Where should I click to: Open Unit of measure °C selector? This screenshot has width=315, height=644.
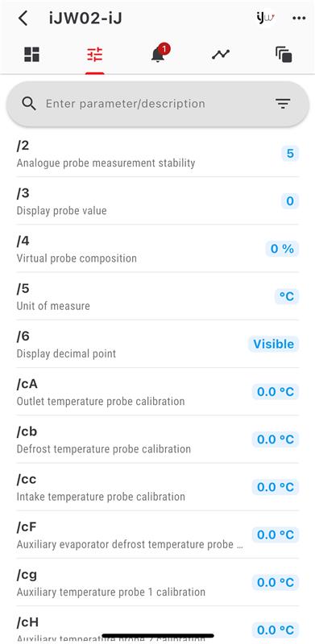coord(287,296)
